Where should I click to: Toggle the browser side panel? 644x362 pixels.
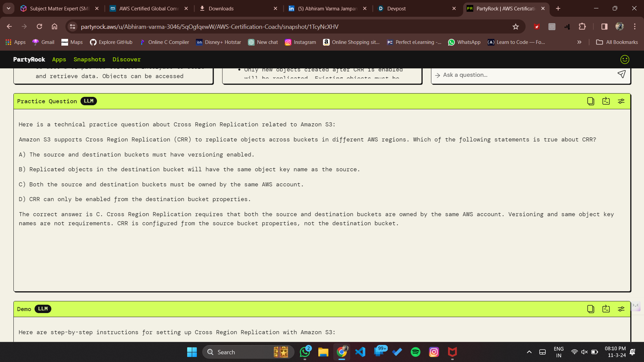pos(604,27)
